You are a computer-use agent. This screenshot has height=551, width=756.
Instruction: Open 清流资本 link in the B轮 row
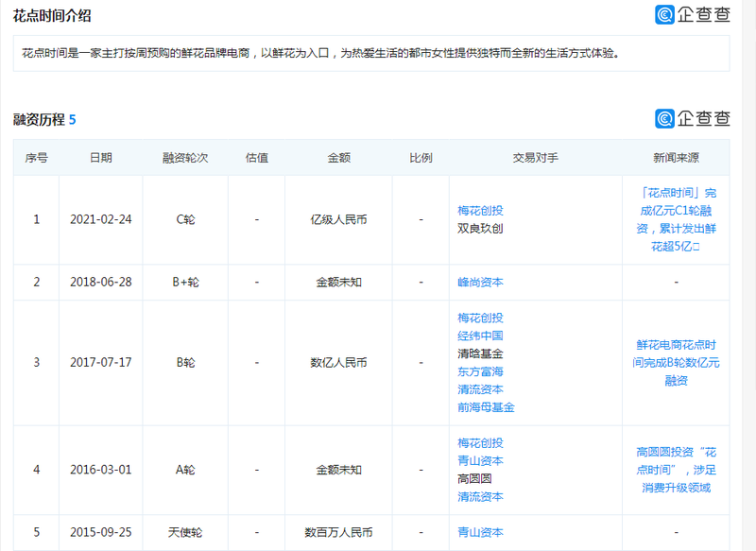click(x=480, y=389)
